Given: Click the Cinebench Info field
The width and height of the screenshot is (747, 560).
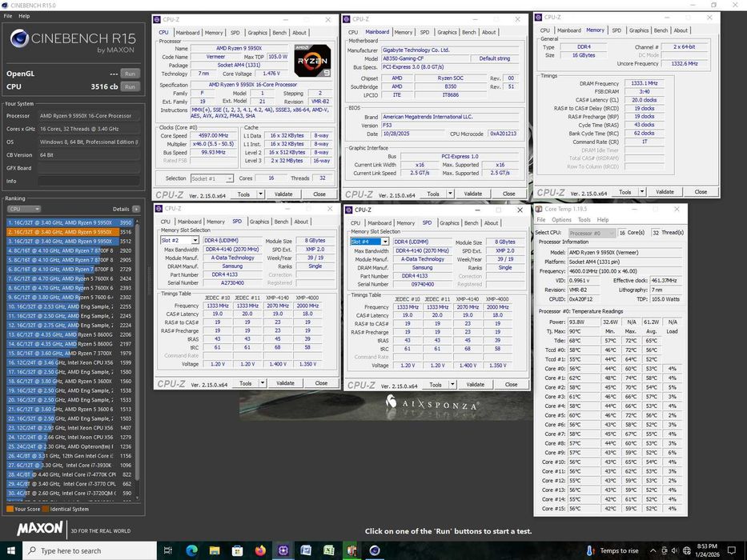Looking at the screenshot, I should [x=89, y=181].
